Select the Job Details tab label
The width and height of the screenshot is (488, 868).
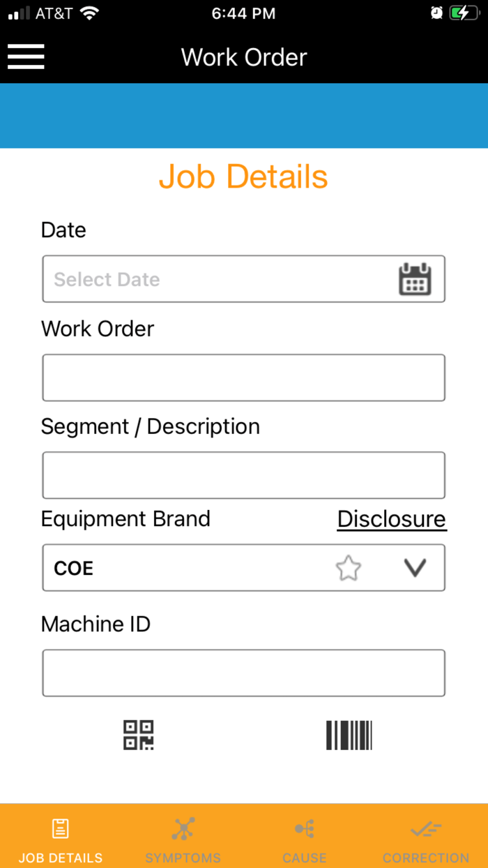pyautogui.click(x=60, y=858)
